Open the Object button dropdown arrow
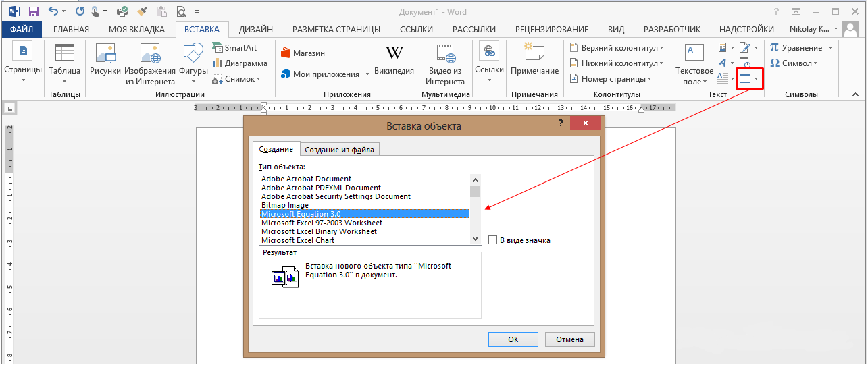 757,79
